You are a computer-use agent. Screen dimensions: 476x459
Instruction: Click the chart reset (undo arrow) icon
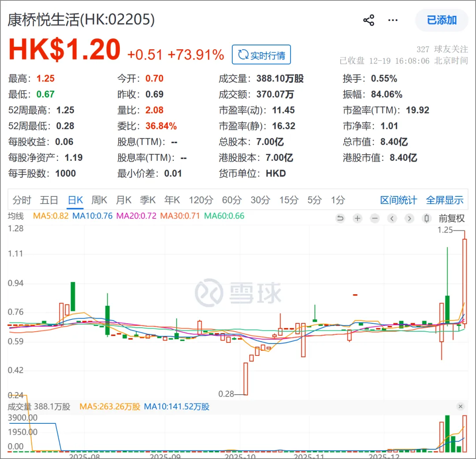[x=340, y=218]
